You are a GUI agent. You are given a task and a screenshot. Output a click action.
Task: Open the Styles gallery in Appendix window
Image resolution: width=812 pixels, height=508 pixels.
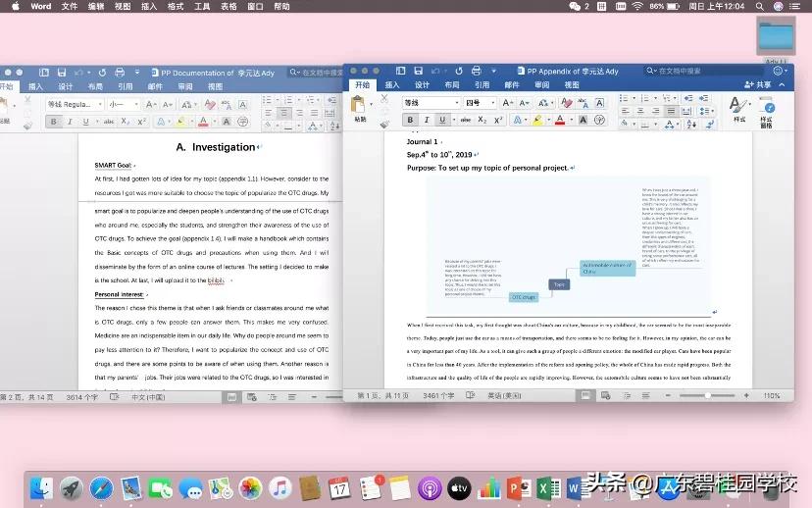click(x=739, y=110)
